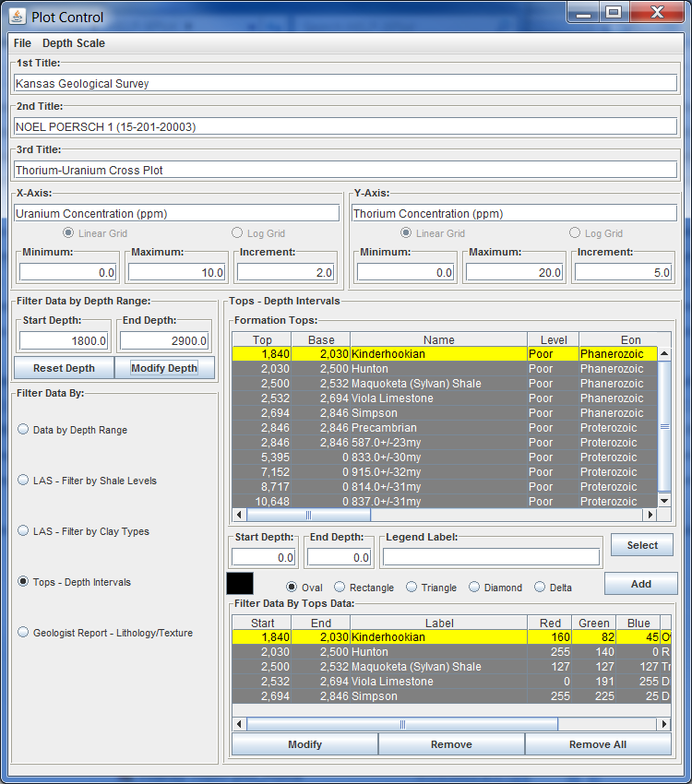The image size is (692, 784).
Task: Click the 1st Title text field
Action: point(345,83)
